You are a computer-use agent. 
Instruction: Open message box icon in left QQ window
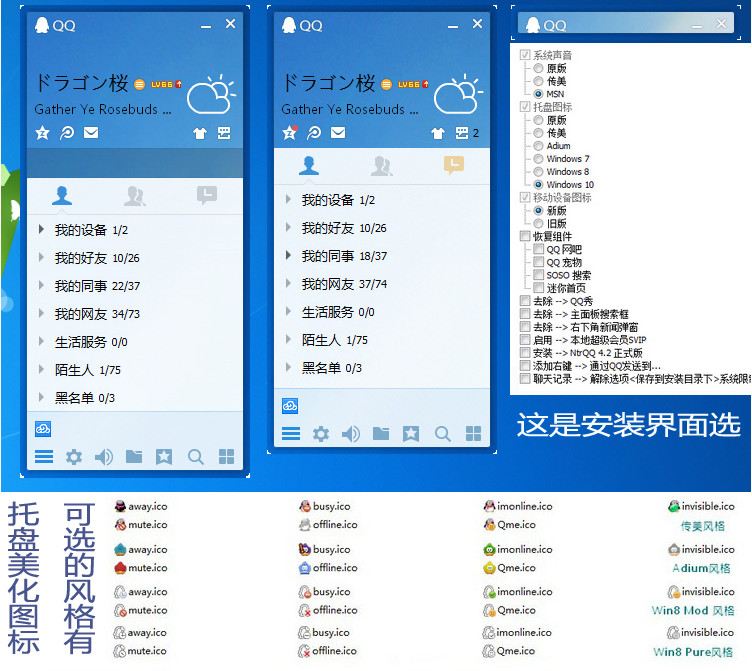(x=224, y=133)
